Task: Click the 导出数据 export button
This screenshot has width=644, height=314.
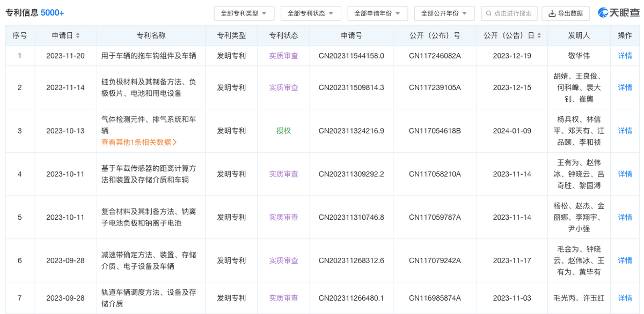Action: (x=566, y=13)
